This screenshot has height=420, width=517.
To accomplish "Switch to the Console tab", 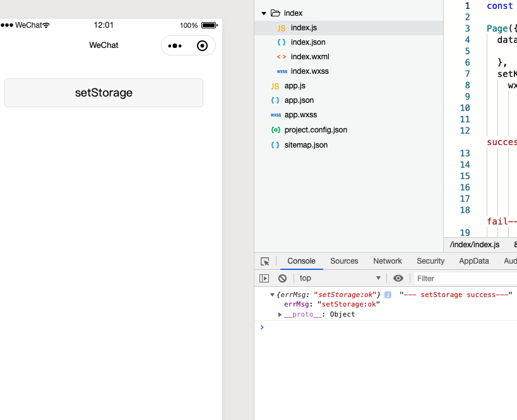I will click(301, 261).
